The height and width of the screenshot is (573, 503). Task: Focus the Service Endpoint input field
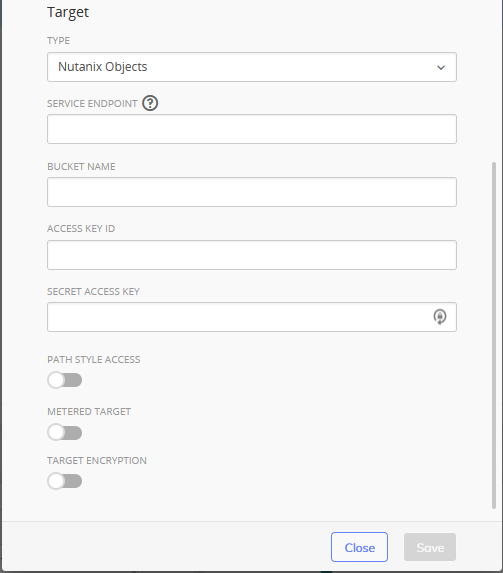coord(252,129)
